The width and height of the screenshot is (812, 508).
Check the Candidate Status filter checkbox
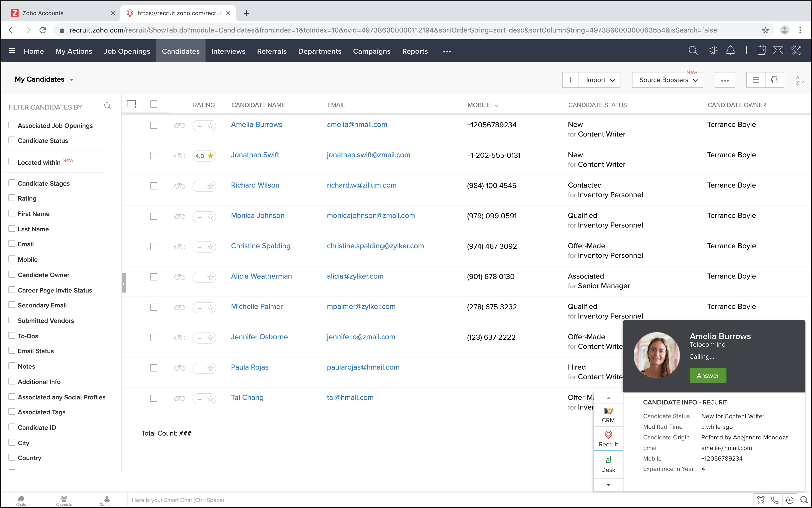[12, 140]
